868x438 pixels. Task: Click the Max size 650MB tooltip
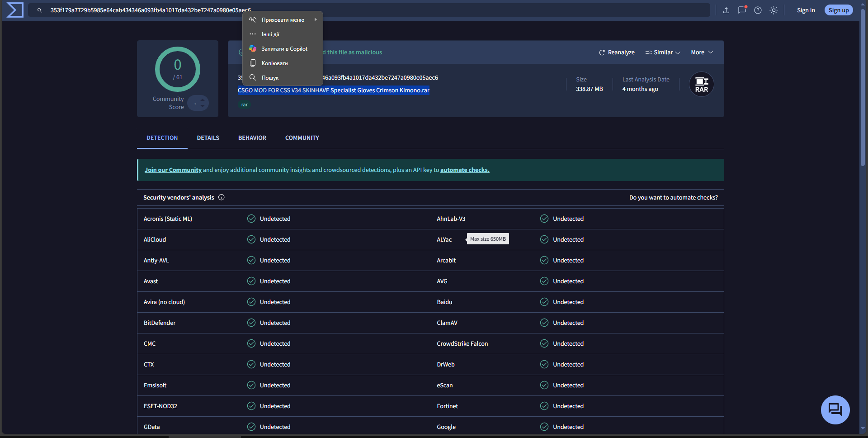click(488, 239)
